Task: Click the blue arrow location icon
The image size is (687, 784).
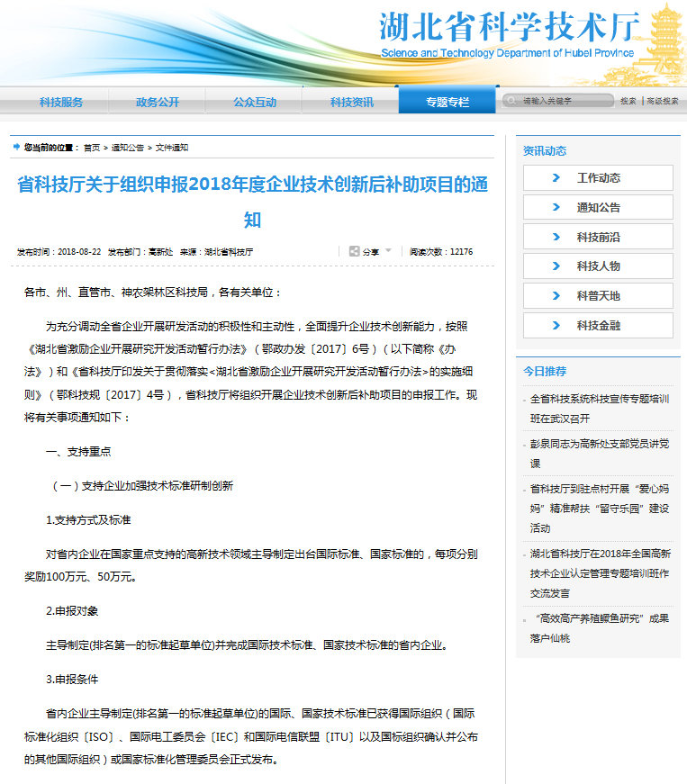Action: click(x=16, y=147)
